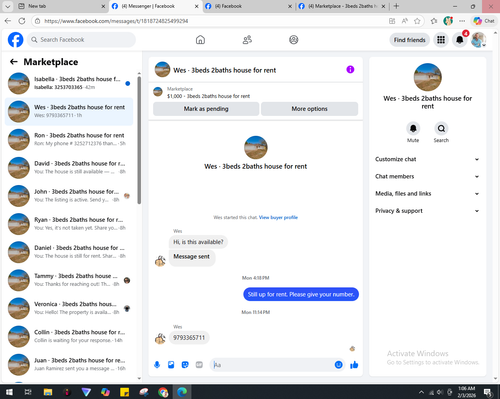This screenshot has width=500, height=399.
Task: Open David's conversation in the list
Action: click(69, 168)
